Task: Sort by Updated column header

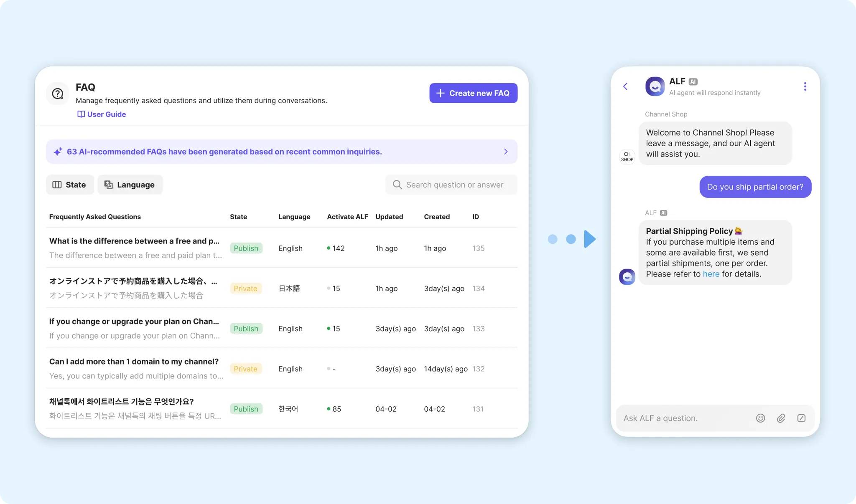Action: click(x=389, y=217)
